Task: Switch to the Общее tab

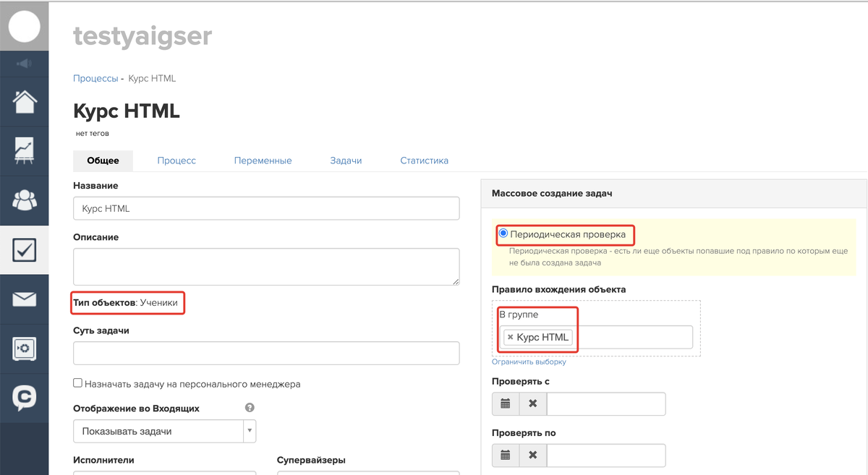Action: [103, 161]
